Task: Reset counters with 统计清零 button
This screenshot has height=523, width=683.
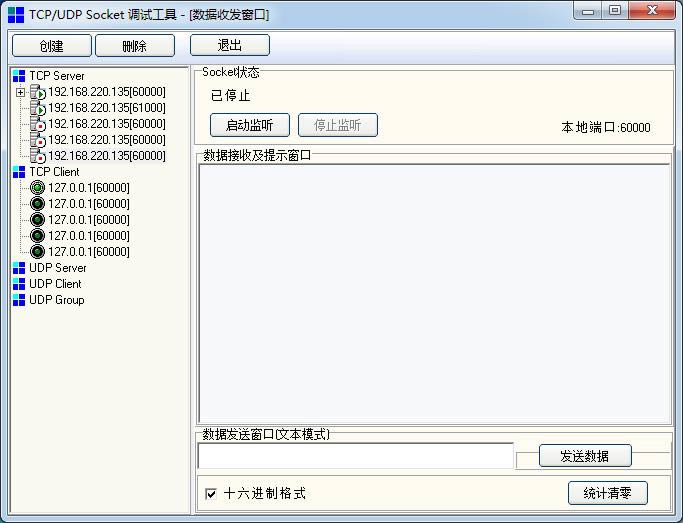Action: tap(607, 493)
